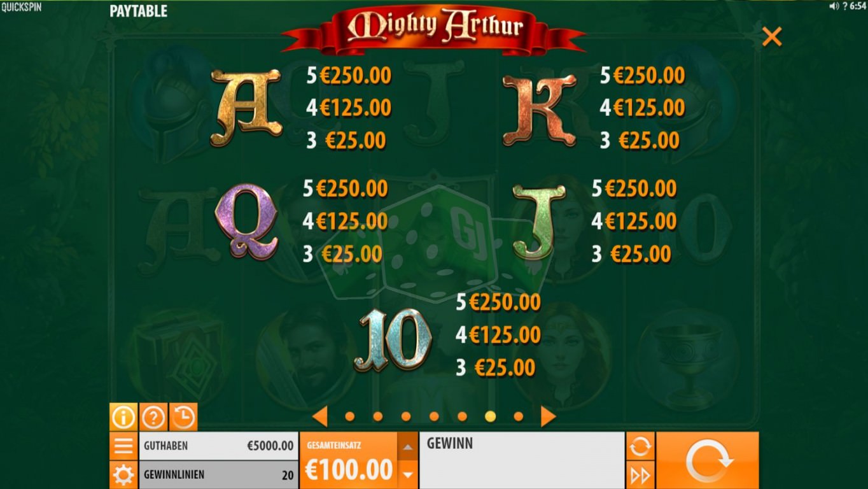This screenshot has width=868, height=489.
Task: Jump to the first paytable page dot
Action: [x=349, y=416]
